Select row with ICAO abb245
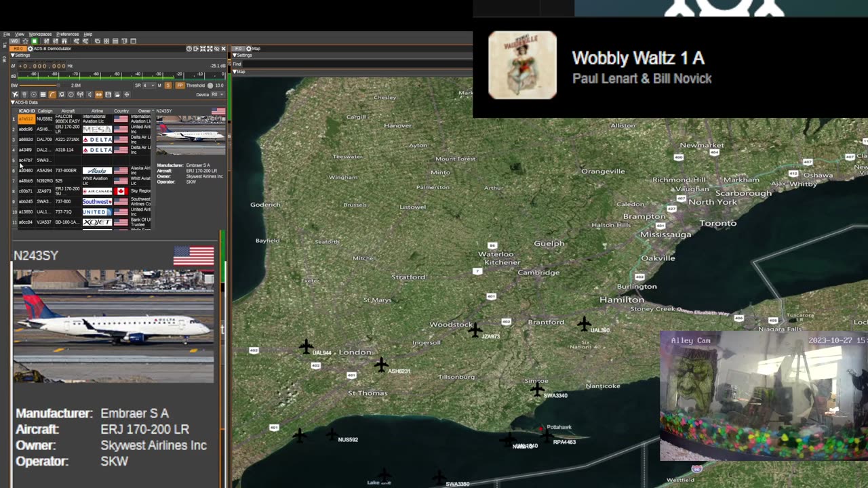Screen dimensions: 868x488 81,201
